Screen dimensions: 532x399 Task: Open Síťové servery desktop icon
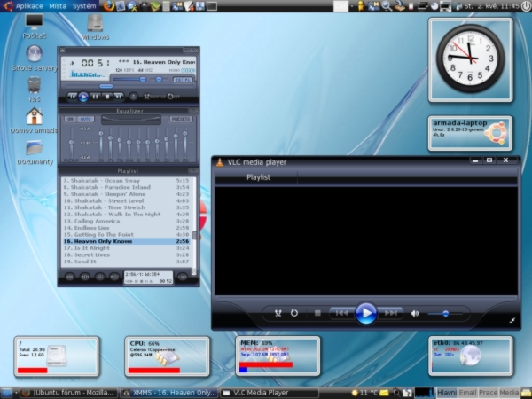coord(35,59)
